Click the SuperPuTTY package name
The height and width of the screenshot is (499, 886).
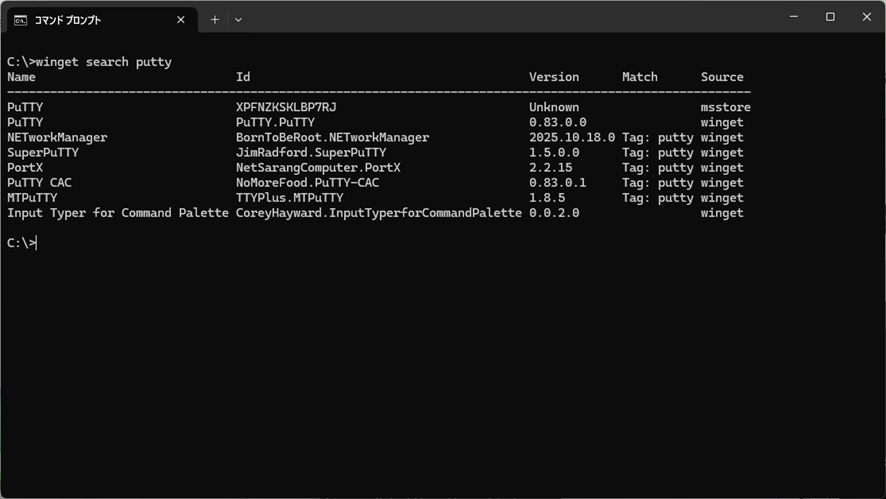[x=42, y=153]
